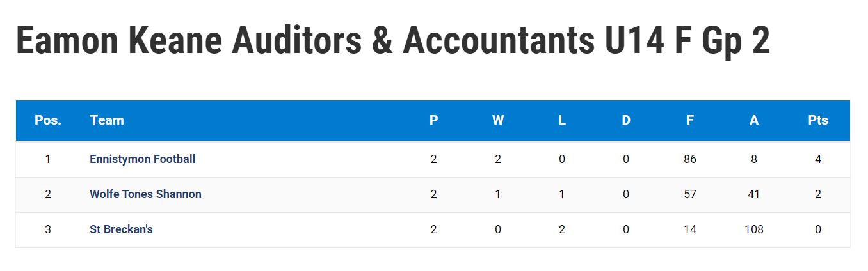Click the Pos. column header

point(48,120)
